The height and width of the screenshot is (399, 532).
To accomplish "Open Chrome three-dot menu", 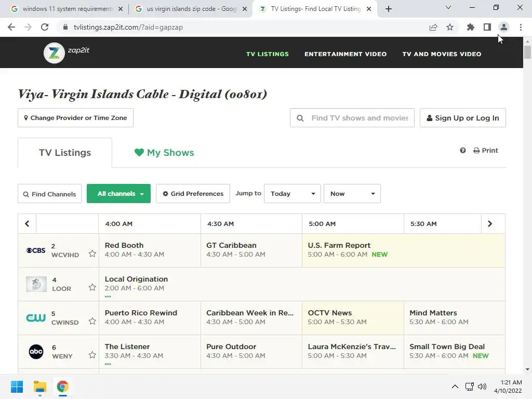I will click(521, 27).
